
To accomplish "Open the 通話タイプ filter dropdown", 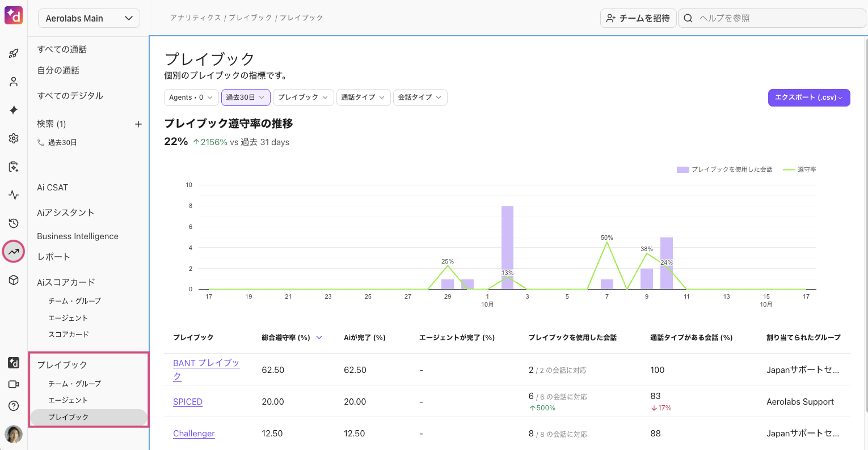I will point(363,97).
